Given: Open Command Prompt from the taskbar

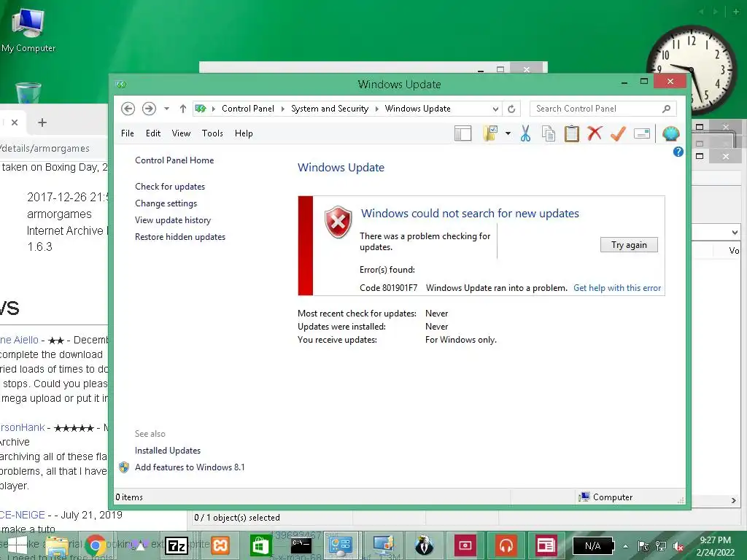Looking at the screenshot, I should pos(301,545).
